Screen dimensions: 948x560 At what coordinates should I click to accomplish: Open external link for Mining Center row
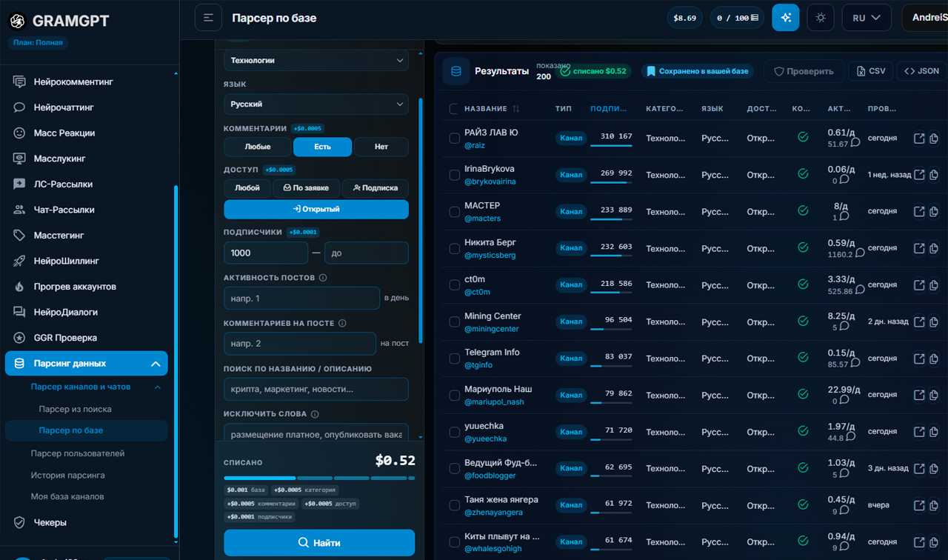[x=919, y=322]
